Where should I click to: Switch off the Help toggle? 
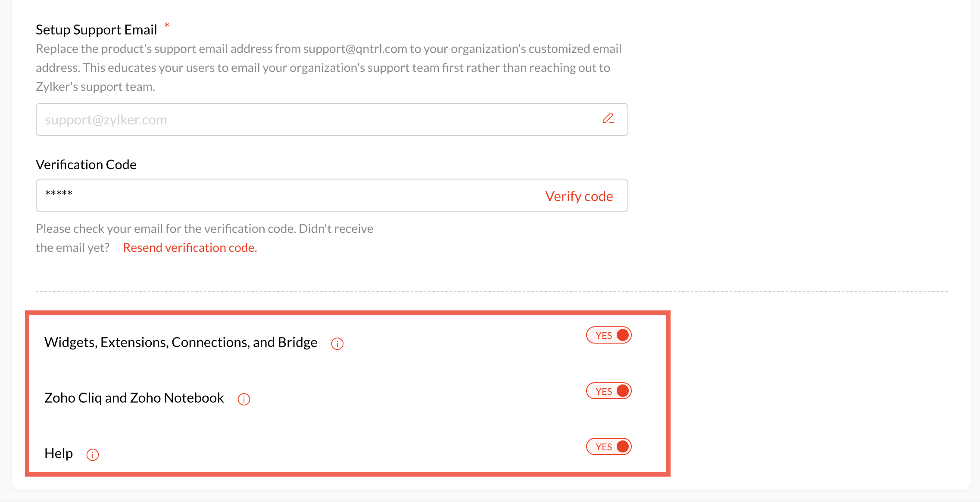[609, 446]
